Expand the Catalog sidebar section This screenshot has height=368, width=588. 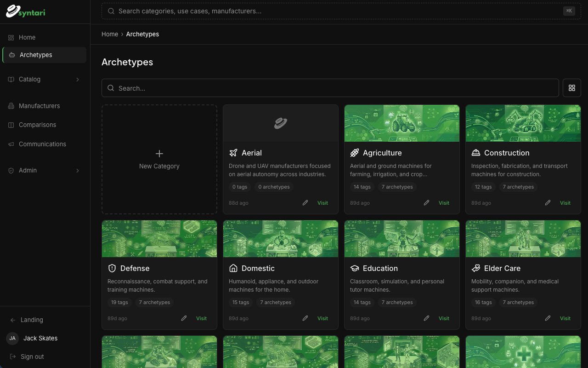77,79
